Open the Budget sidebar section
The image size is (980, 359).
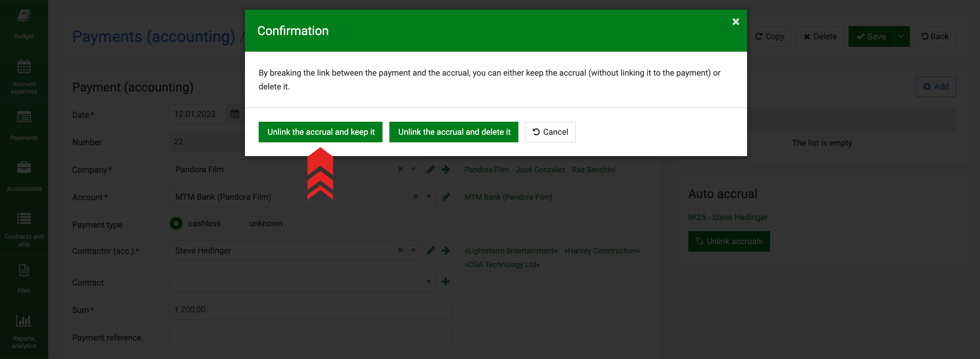tap(24, 25)
